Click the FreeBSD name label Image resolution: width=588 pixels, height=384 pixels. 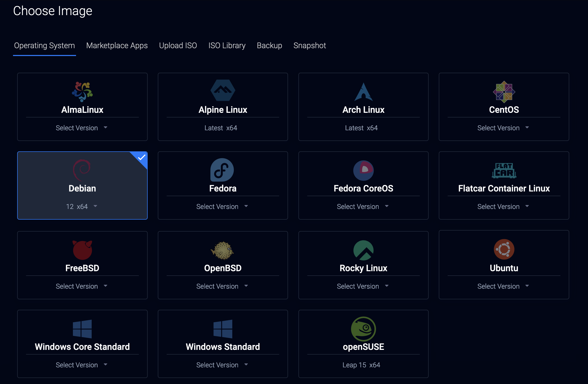[x=82, y=268]
